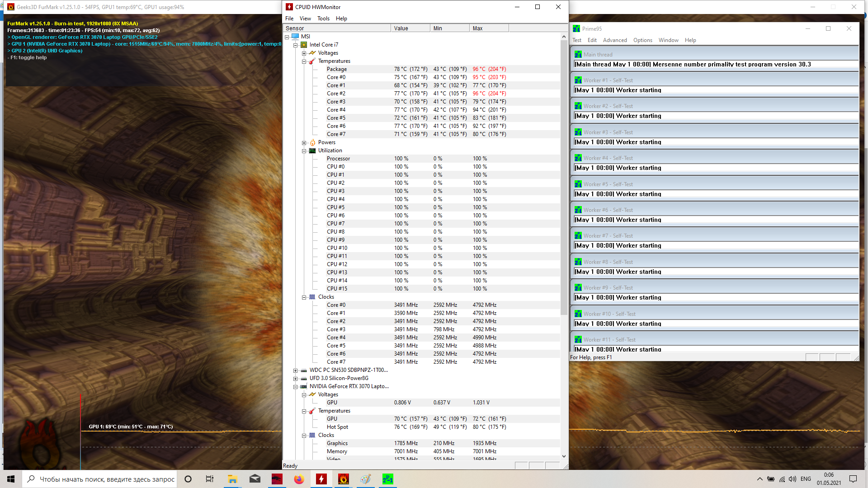The height and width of the screenshot is (488, 868).
Task: Open the Windows Start menu
Action: pos(11,479)
